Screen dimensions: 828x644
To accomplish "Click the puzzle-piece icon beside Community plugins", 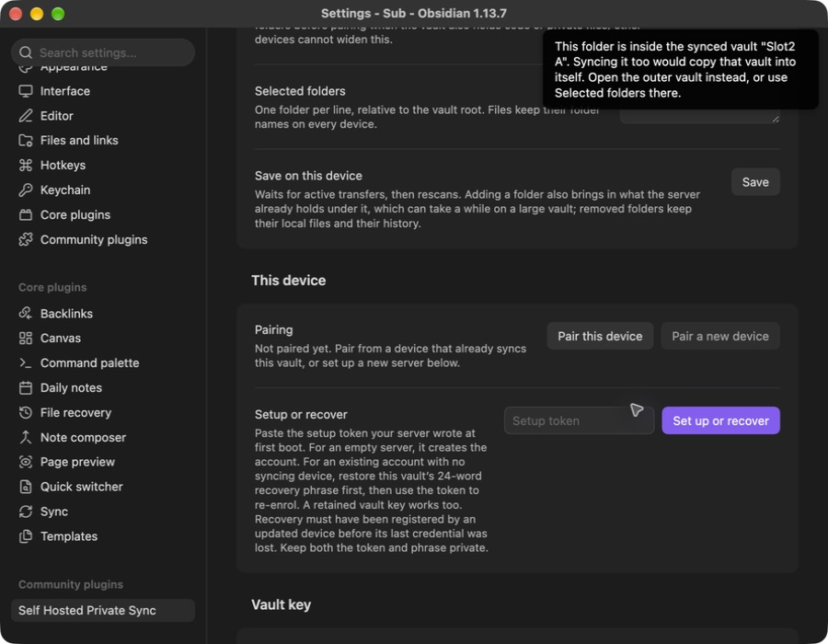I will coord(26,239).
